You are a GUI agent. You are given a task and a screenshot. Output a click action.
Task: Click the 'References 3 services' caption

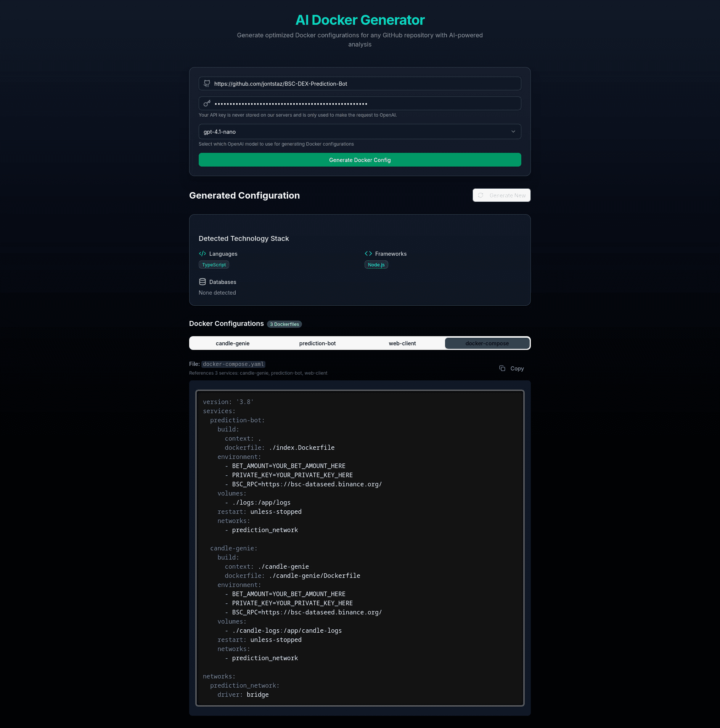tap(258, 373)
